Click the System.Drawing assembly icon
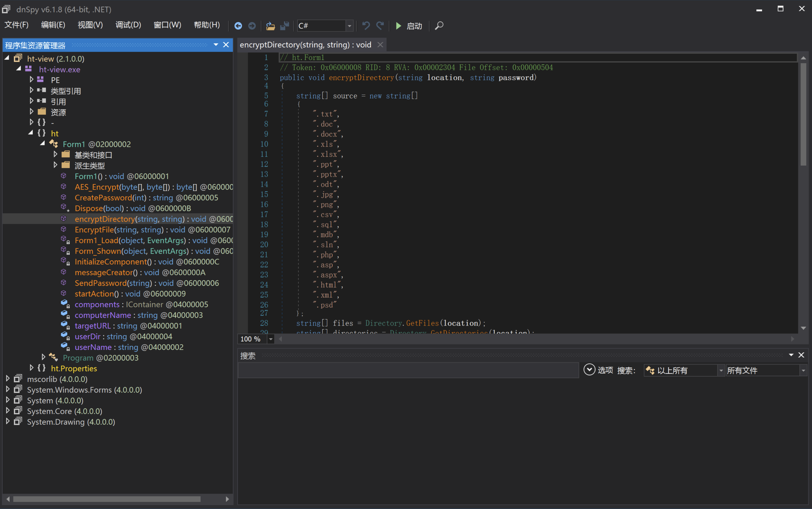The width and height of the screenshot is (812, 509). [18, 421]
